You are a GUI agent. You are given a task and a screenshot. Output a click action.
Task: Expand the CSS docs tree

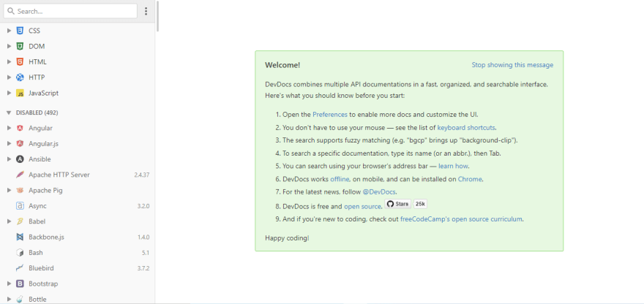[9, 31]
